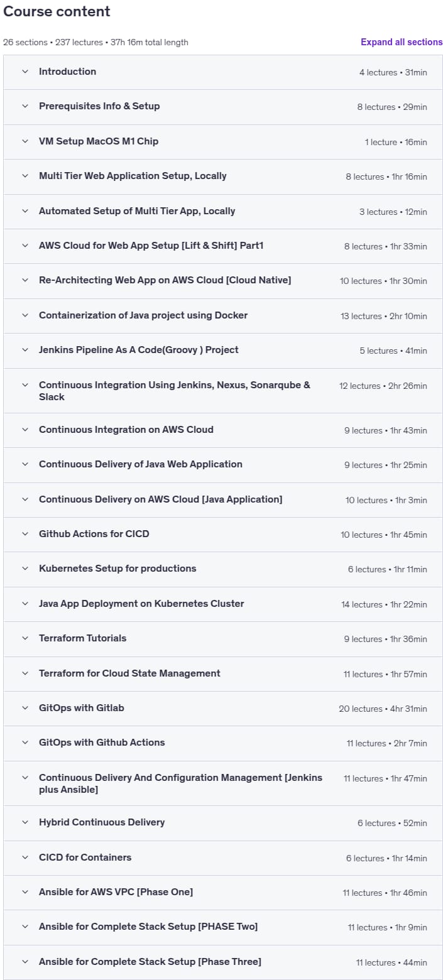
Task: Expand chevron for Automated Setup of Multi Tier App
Action: tap(25, 211)
